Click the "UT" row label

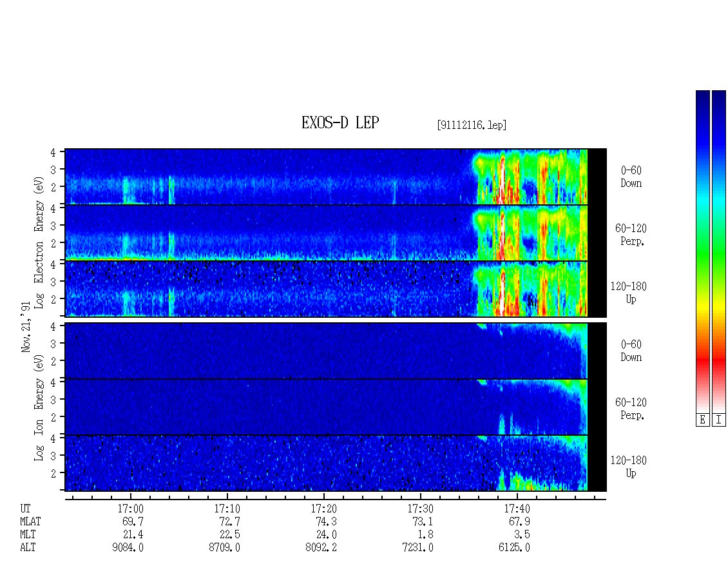click(x=25, y=509)
